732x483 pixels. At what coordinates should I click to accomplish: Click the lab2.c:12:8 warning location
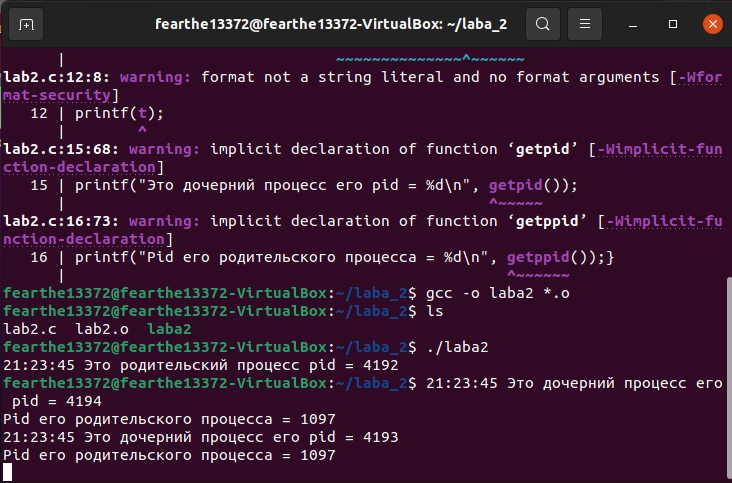(x=57, y=77)
